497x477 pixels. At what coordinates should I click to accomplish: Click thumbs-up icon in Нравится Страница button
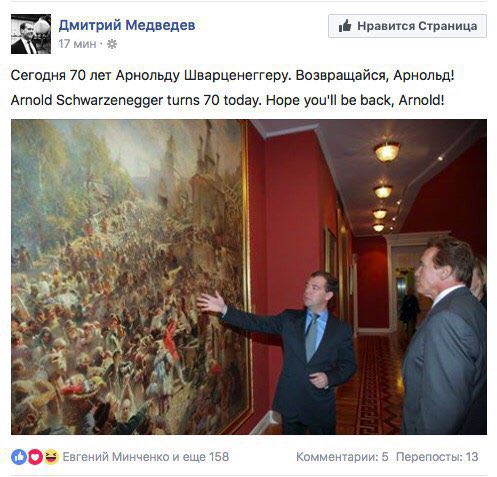[x=345, y=26]
